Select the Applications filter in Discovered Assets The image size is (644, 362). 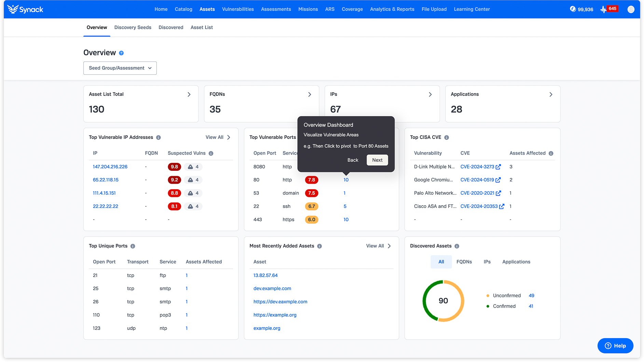(516, 262)
